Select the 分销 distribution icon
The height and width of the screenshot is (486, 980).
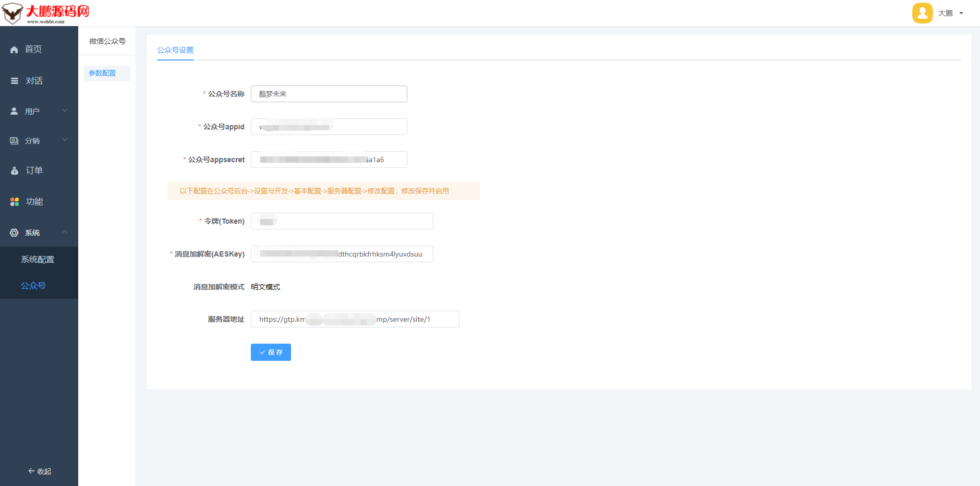click(14, 140)
